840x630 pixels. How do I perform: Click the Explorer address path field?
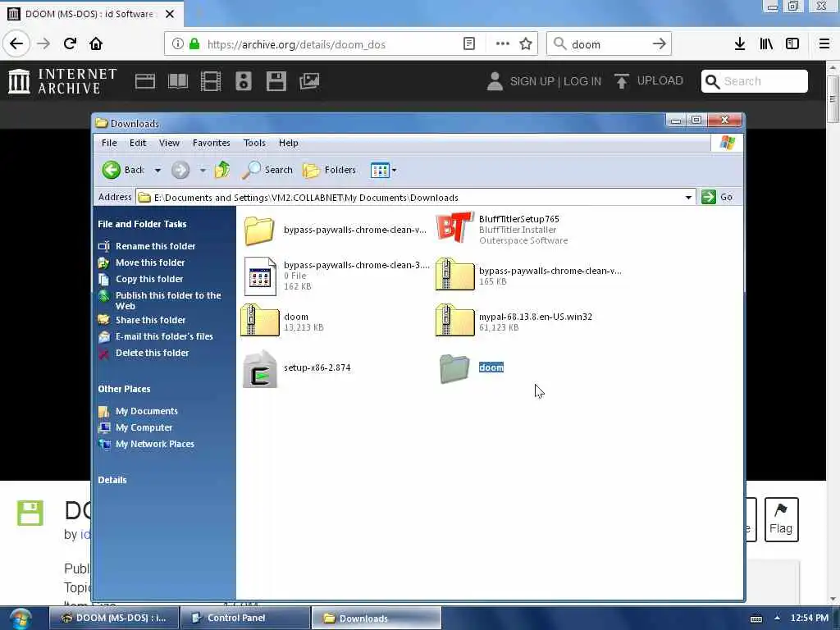tap(410, 197)
